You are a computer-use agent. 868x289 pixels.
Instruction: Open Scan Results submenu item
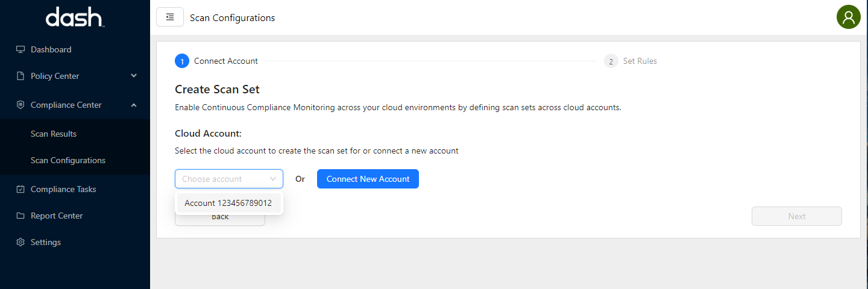pyautogui.click(x=54, y=134)
